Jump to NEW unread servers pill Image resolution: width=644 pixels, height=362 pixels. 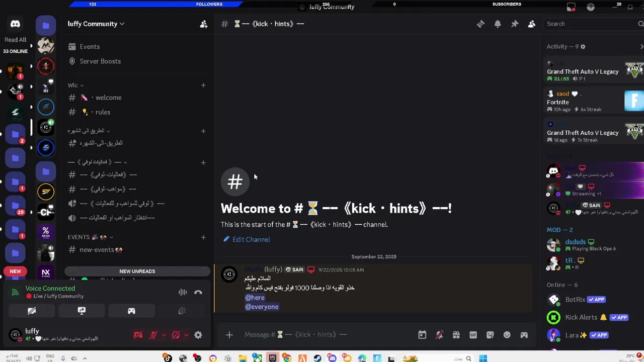pyautogui.click(x=15, y=271)
